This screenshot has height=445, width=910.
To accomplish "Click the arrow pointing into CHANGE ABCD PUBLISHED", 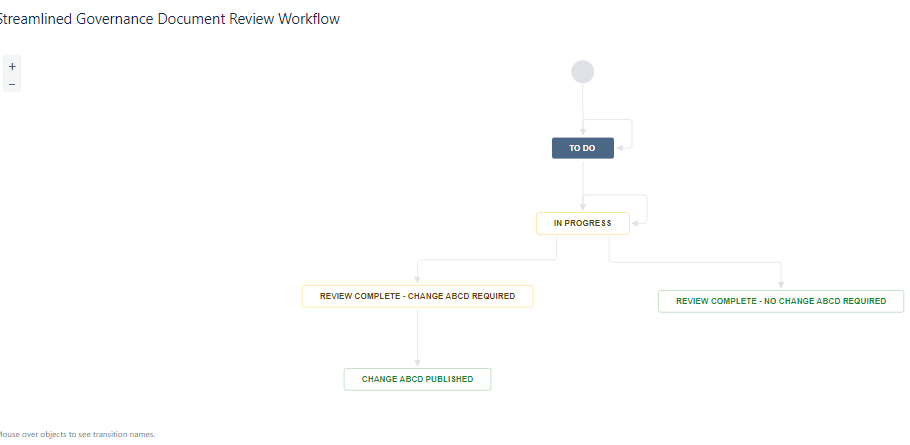I will [x=417, y=361].
